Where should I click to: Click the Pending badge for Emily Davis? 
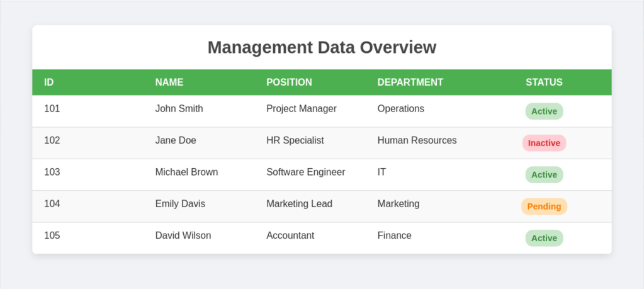pos(544,207)
